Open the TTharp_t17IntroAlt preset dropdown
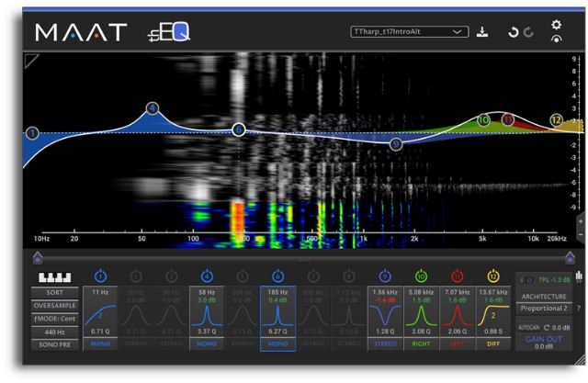 pos(410,32)
